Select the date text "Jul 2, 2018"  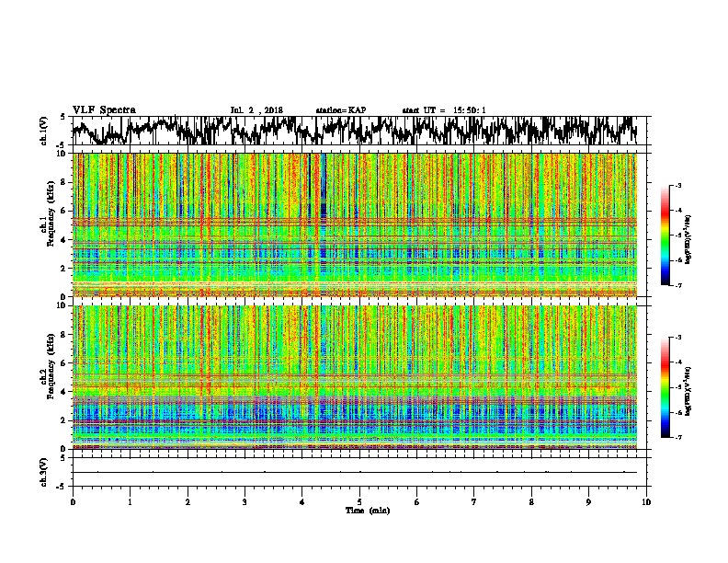pos(256,110)
